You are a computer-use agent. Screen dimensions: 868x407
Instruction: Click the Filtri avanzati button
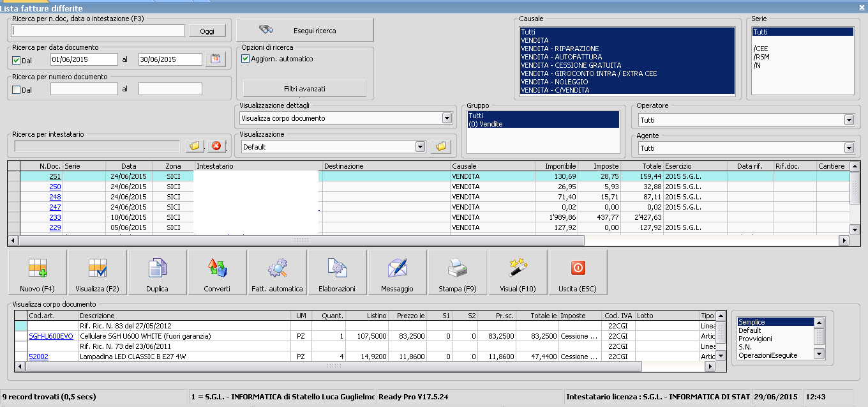pyautogui.click(x=304, y=88)
